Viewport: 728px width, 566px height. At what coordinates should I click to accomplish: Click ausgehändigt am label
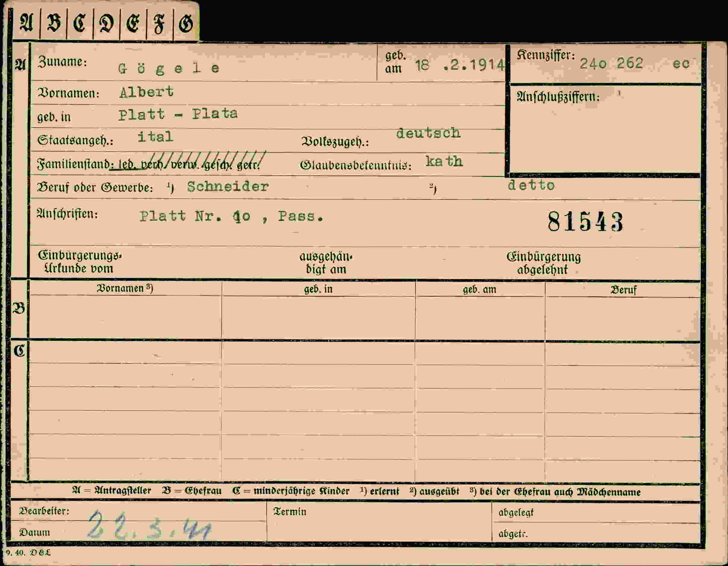point(326,263)
